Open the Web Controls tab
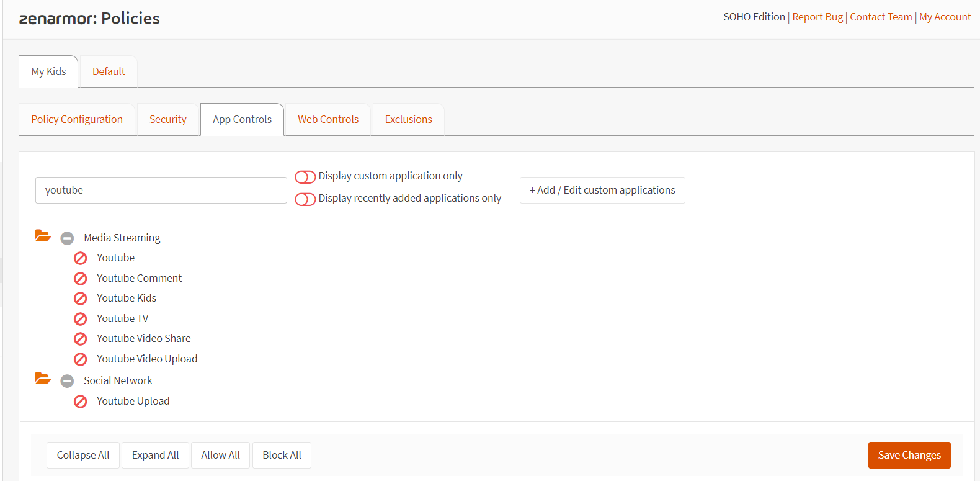 coord(328,119)
